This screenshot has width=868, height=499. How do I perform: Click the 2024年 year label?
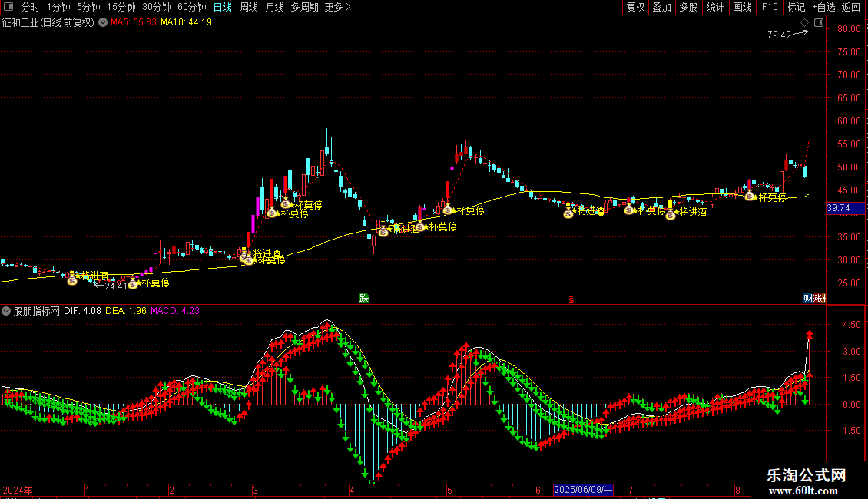tap(18, 490)
